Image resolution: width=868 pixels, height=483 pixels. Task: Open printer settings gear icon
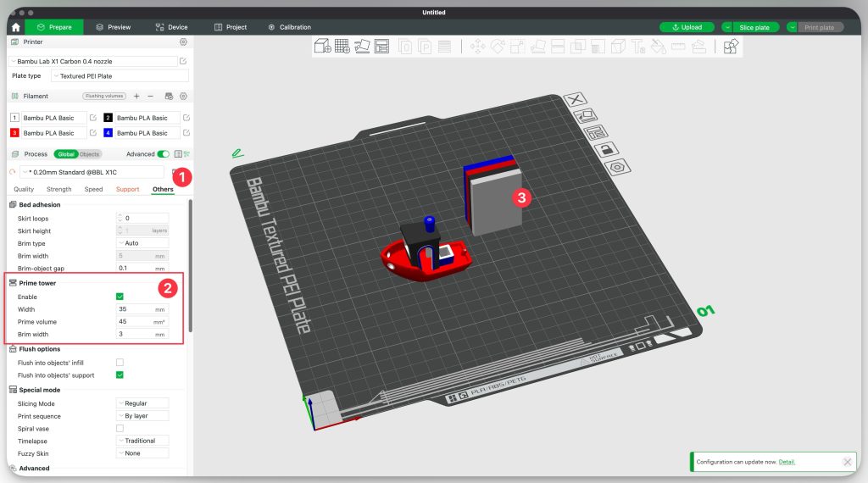click(x=183, y=42)
